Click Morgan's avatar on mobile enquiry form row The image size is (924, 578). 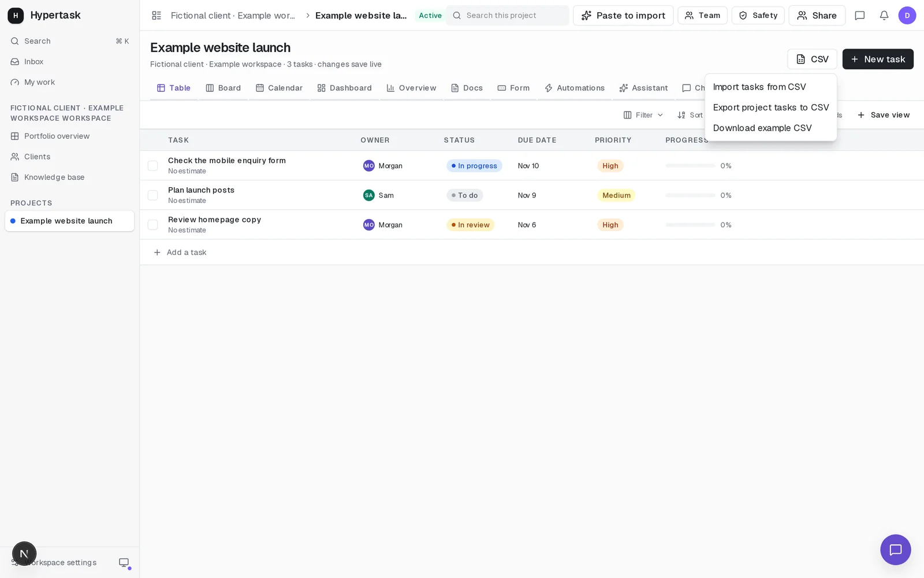tap(369, 166)
